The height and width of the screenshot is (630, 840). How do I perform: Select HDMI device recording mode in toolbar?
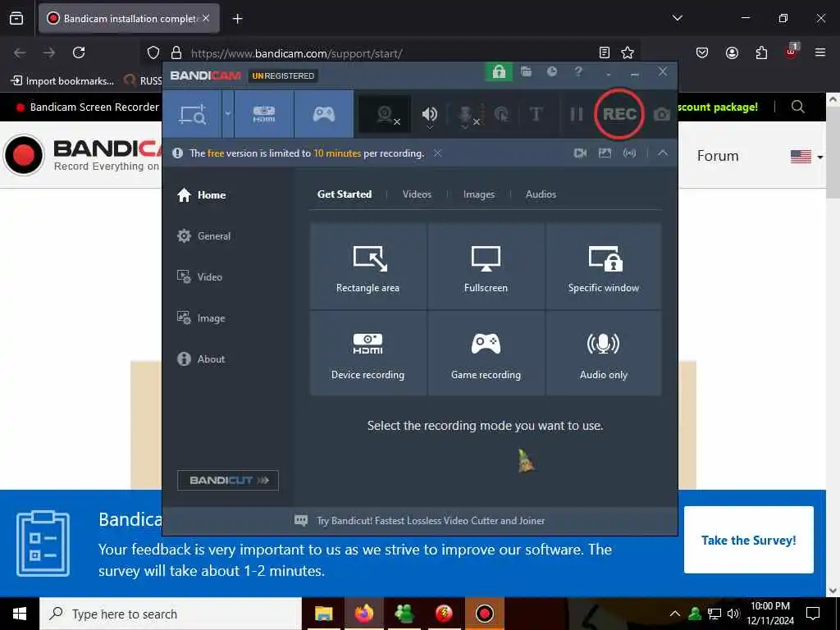coord(264,114)
